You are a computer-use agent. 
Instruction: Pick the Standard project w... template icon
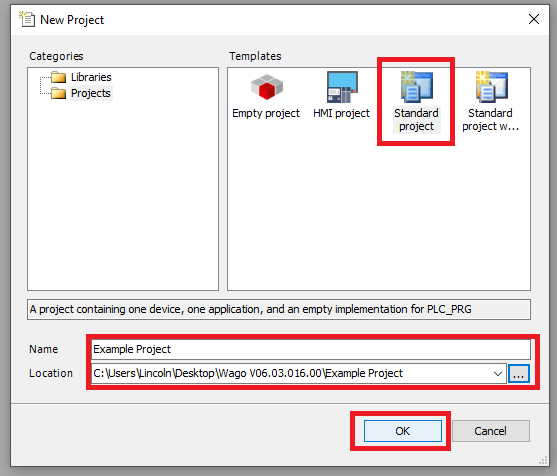492,87
